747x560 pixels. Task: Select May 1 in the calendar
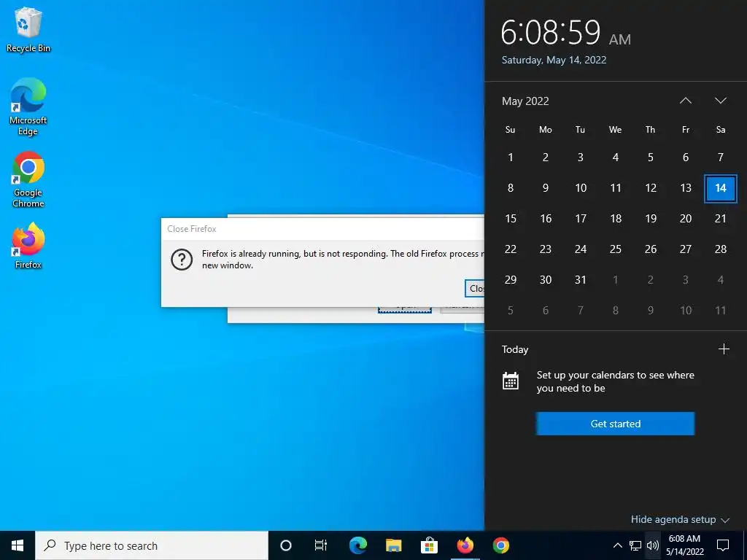[x=510, y=157]
